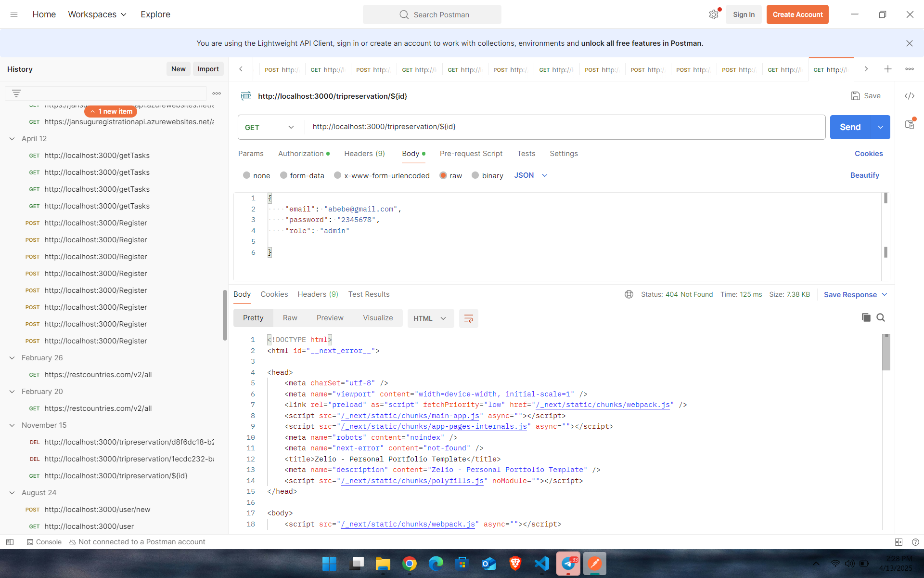Click the Send button
This screenshot has width=924, height=578.
[x=850, y=127]
